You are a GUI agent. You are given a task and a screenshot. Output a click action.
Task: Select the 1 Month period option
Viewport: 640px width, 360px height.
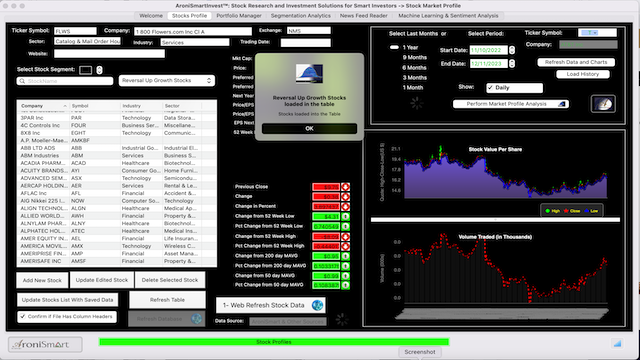413,87
